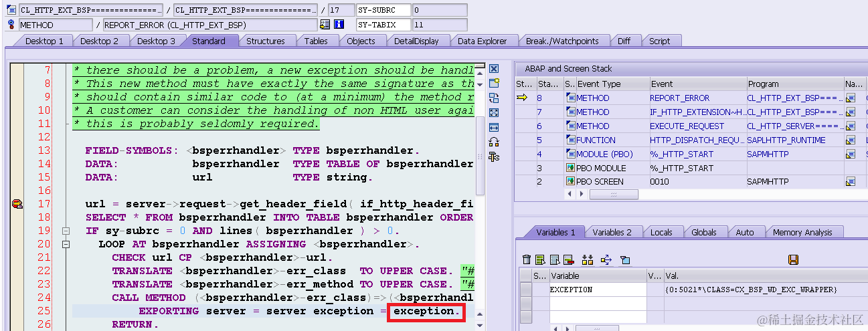Click navigation icon in HTTP_DISPATCH_REQU stack row
The width and height of the screenshot is (868, 331).
851,140
